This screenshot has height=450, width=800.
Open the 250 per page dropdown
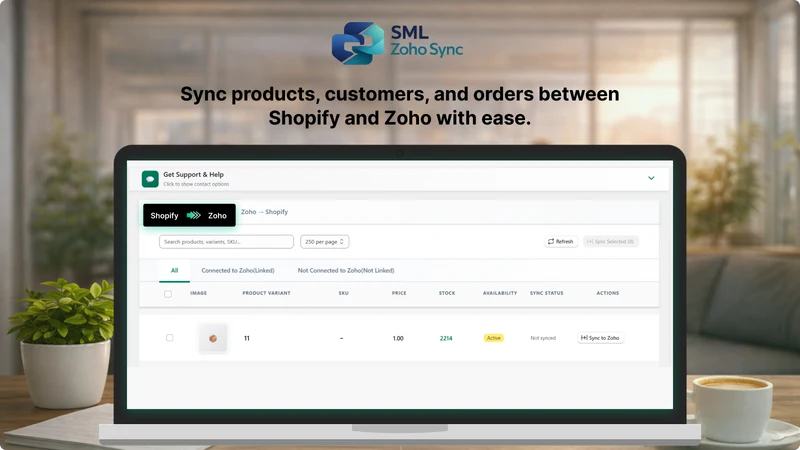tap(324, 242)
